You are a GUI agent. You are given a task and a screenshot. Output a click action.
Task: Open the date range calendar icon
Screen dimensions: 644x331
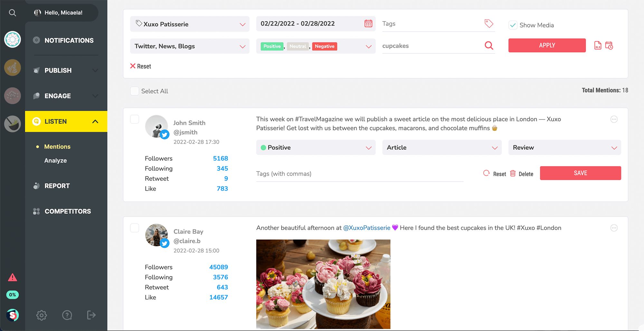368,24
